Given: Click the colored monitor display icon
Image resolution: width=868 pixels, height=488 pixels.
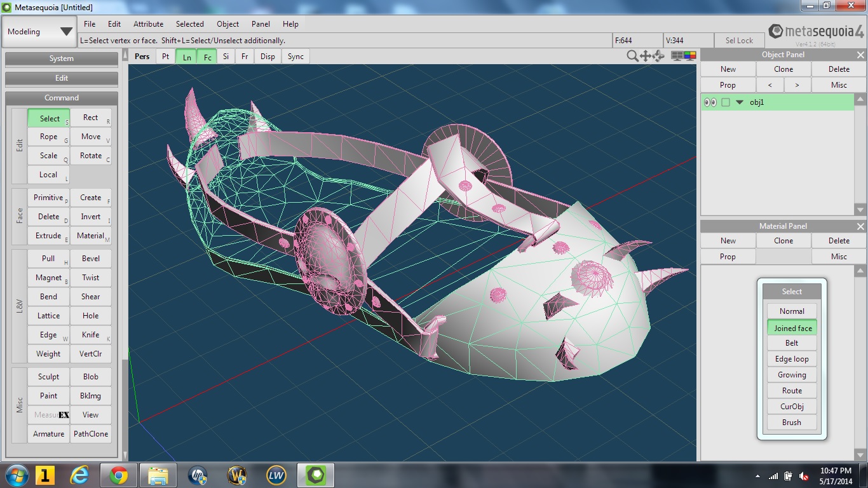Looking at the screenshot, I should 690,56.
